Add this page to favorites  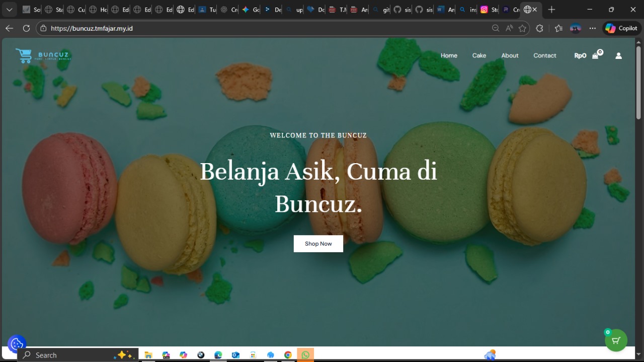(522, 28)
